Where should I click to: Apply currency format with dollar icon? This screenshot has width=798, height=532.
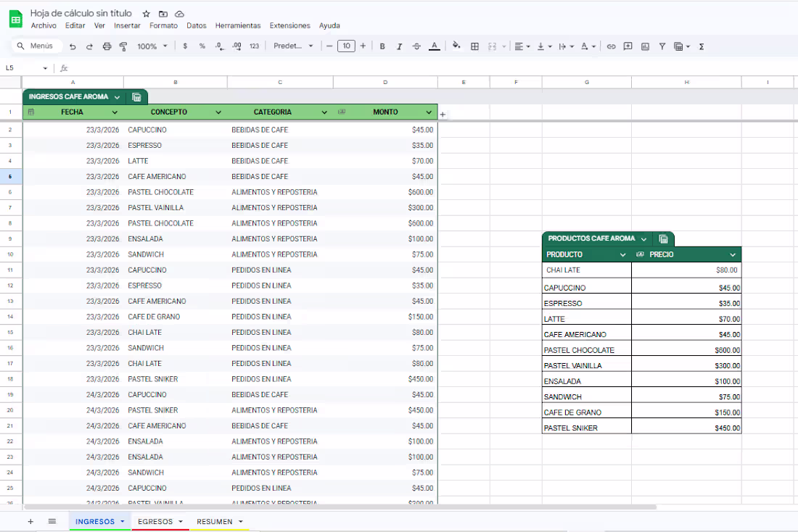(185, 46)
